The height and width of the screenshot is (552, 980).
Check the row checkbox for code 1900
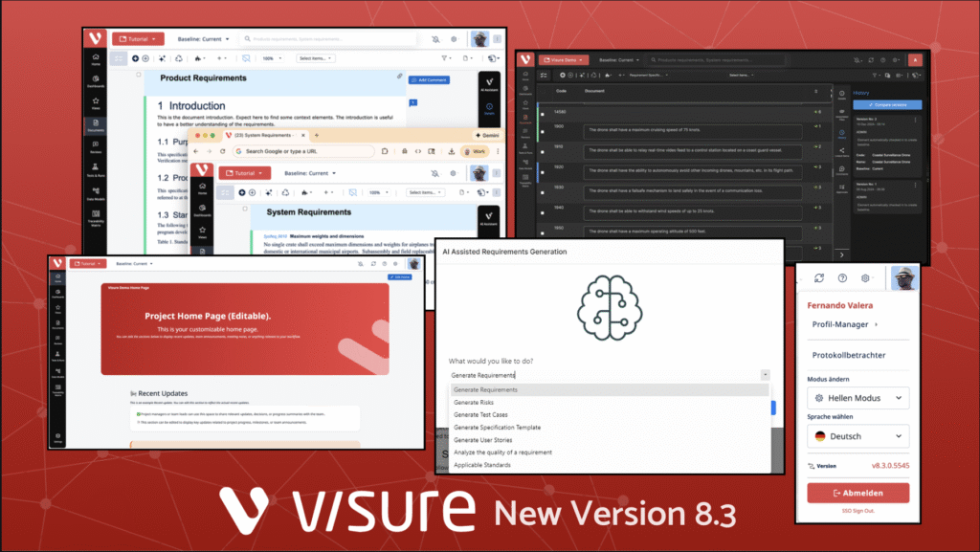[542, 129]
